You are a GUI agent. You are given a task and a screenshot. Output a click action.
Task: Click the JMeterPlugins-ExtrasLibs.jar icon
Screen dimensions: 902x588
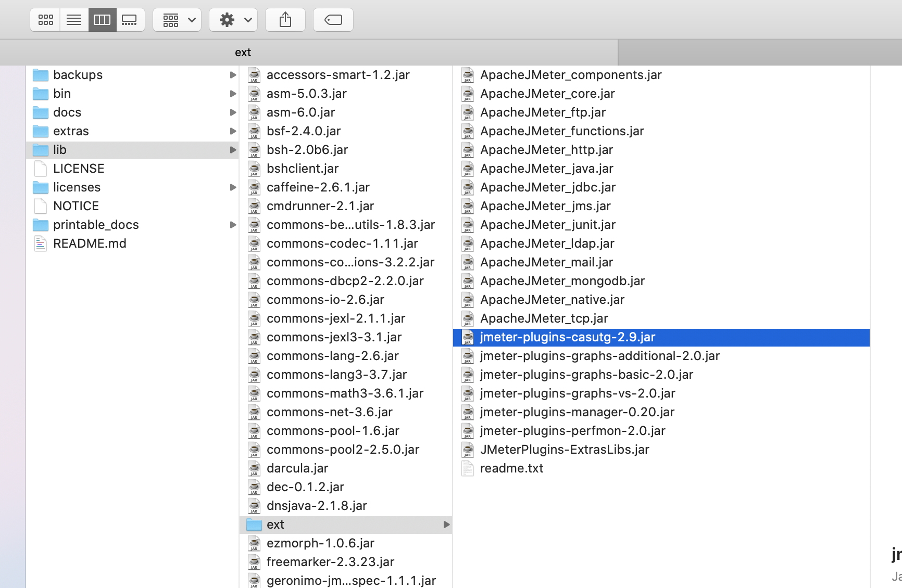pyautogui.click(x=468, y=450)
